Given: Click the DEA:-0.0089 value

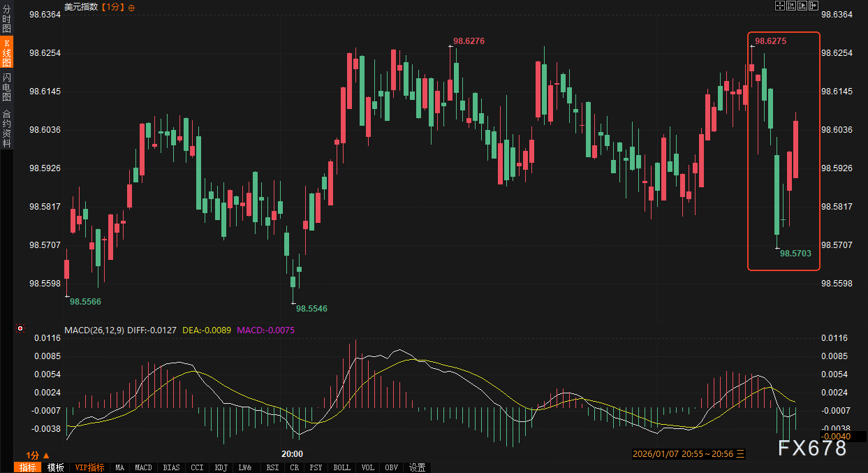Looking at the screenshot, I should coord(206,330).
